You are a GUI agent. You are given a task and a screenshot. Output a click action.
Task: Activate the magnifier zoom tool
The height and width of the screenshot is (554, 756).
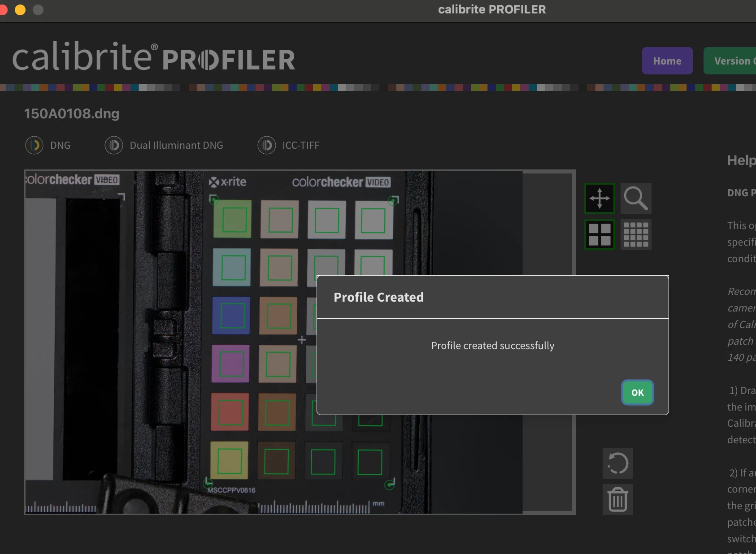coord(636,198)
